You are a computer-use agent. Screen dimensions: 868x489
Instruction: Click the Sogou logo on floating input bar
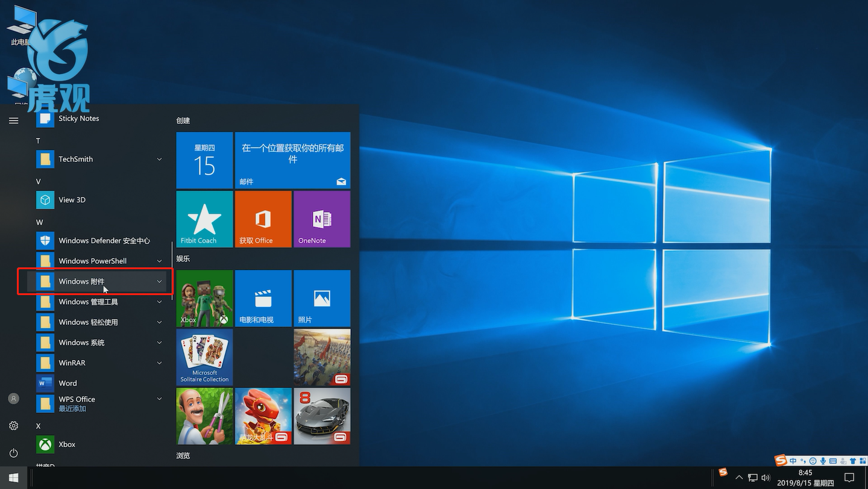782,461
